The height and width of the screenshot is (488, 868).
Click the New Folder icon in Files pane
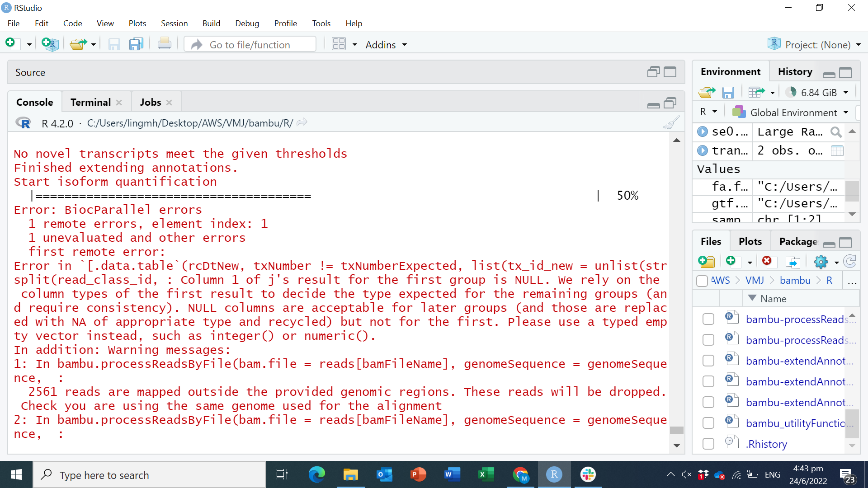[706, 262]
